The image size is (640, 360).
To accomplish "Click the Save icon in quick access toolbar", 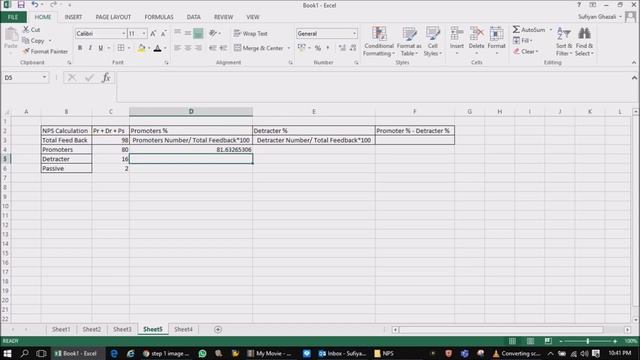I will 21,5.
